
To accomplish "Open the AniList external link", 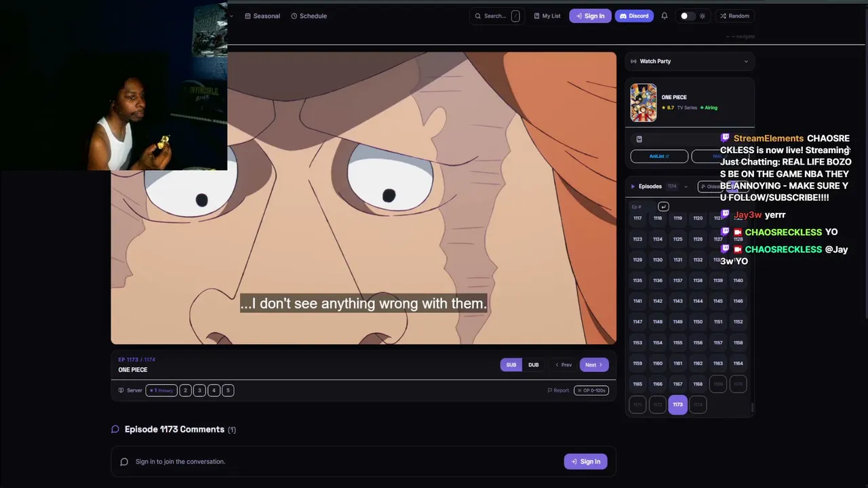I will (659, 157).
